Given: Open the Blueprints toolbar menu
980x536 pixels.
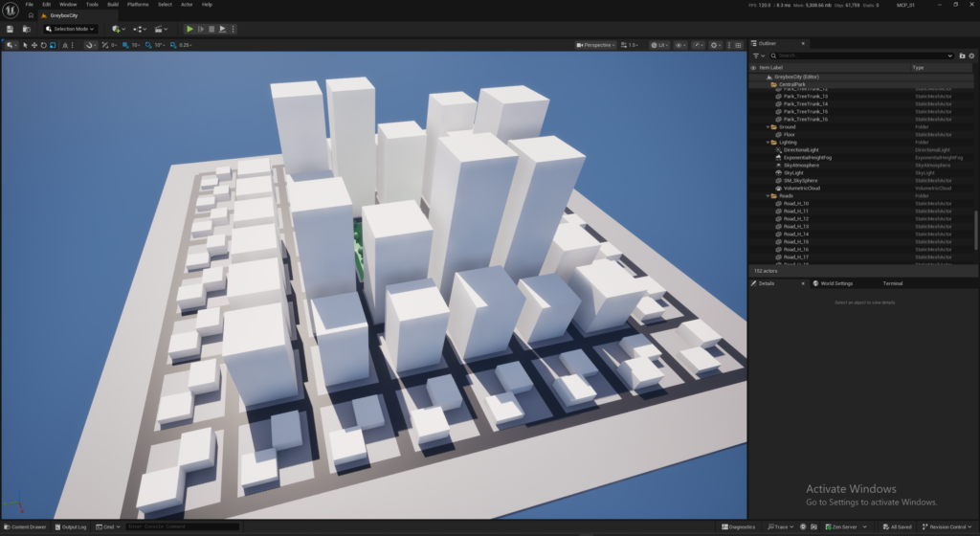Looking at the screenshot, I should (140, 29).
